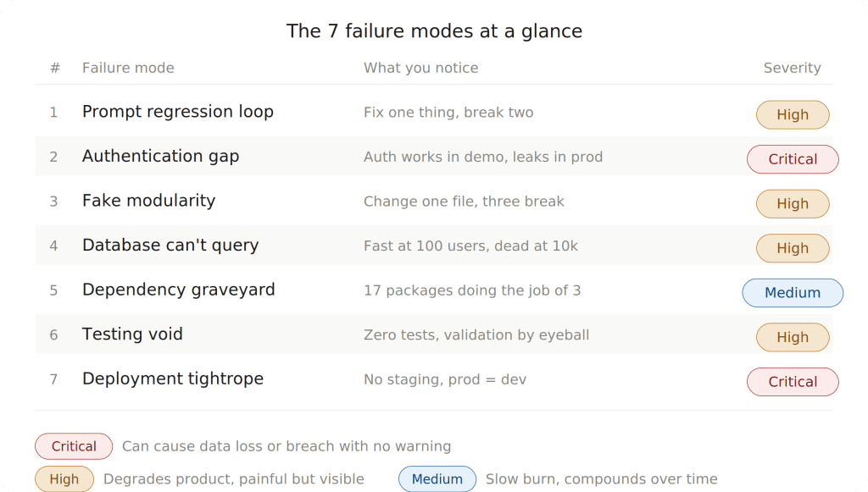Select the "Dependency graveyard" row title

tap(178, 290)
